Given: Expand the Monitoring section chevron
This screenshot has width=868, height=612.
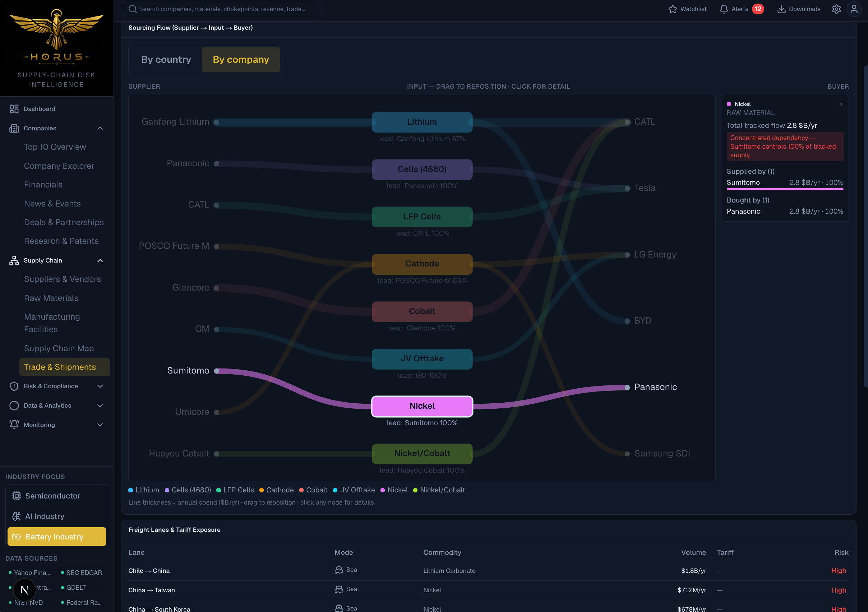Looking at the screenshot, I should click(100, 425).
